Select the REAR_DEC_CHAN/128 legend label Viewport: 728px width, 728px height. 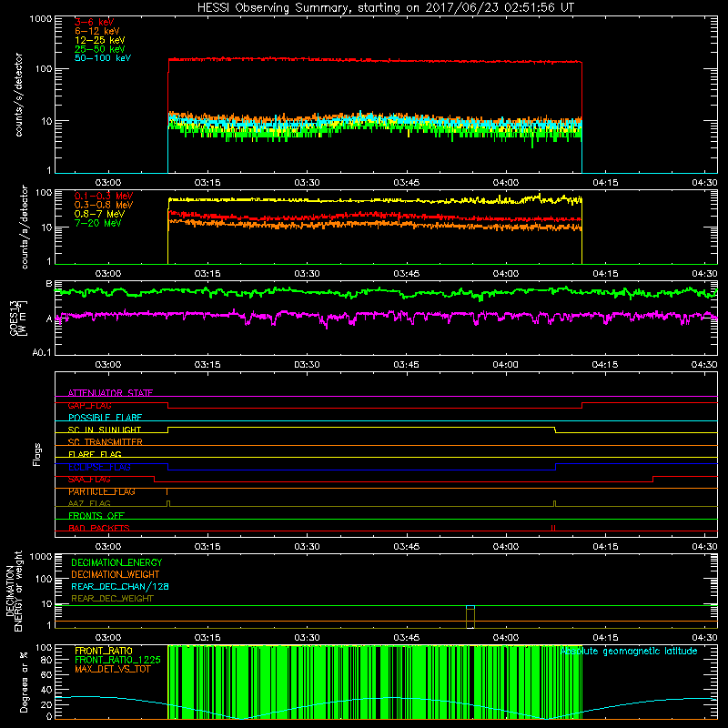click(120, 586)
